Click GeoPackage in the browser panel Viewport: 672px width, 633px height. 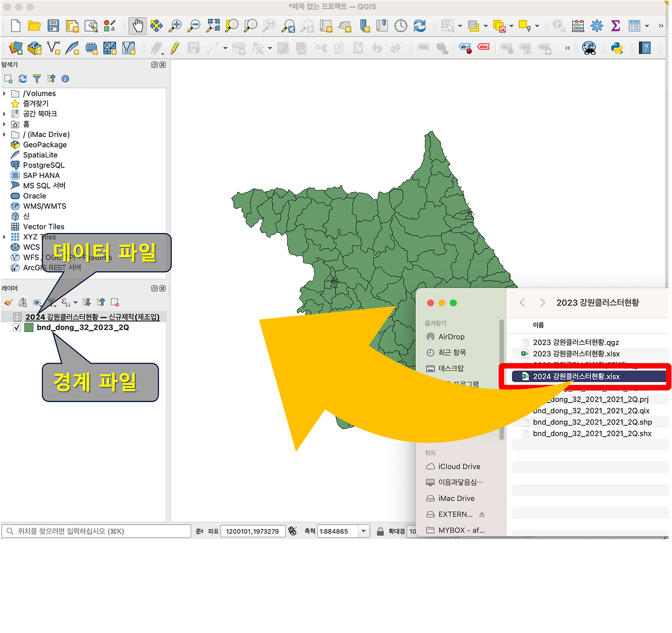[43, 144]
